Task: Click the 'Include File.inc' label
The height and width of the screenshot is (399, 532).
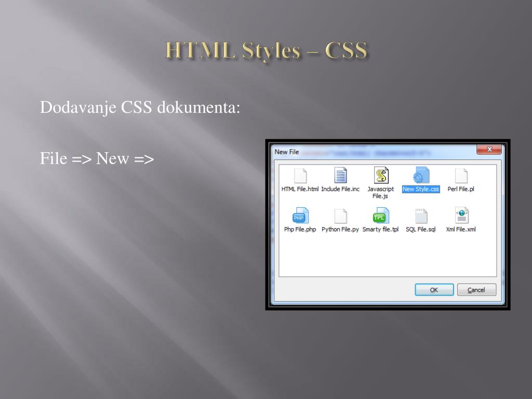Action: 340,189
